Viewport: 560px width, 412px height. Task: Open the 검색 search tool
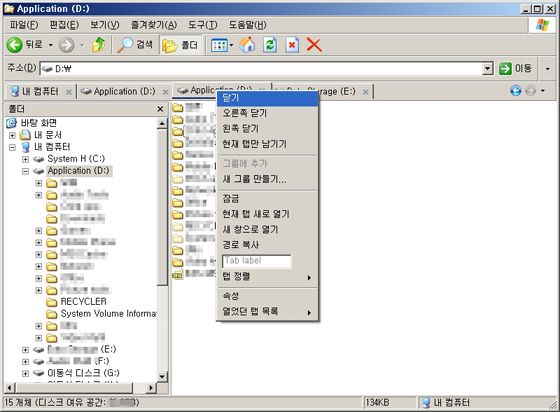click(x=135, y=45)
